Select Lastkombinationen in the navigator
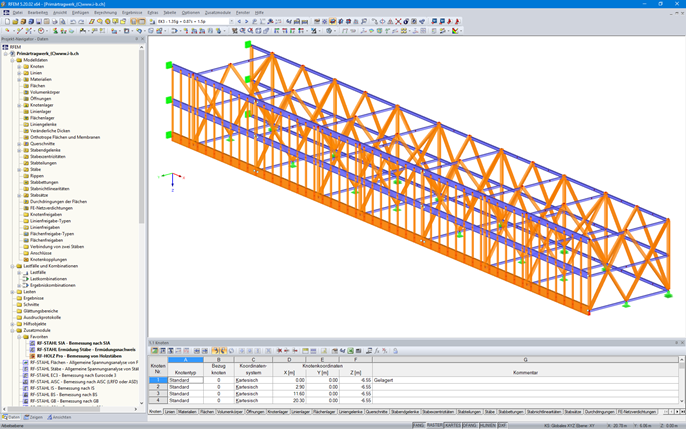This screenshot has width=686, height=429. click(x=49, y=279)
